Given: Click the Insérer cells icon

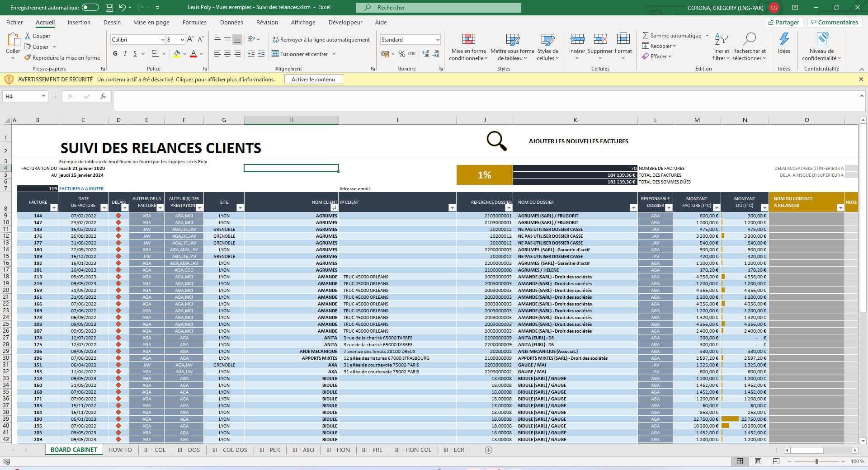Looking at the screenshot, I should (x=577, y=39).
